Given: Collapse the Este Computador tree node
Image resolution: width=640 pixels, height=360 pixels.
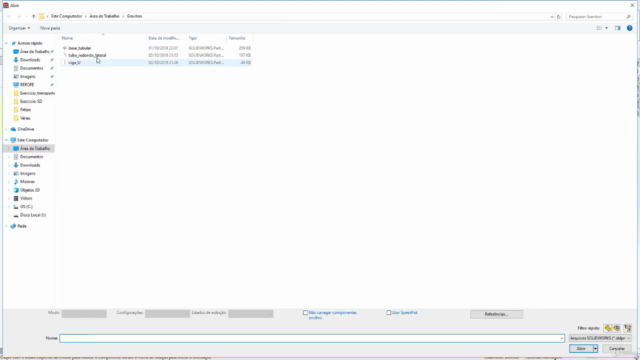Looking at the screenshot, I should pyautogui.click(x=7, y=140).
